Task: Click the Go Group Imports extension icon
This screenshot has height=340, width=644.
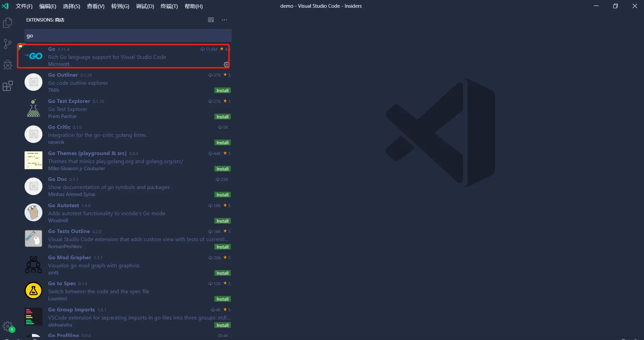Action: 34,317
